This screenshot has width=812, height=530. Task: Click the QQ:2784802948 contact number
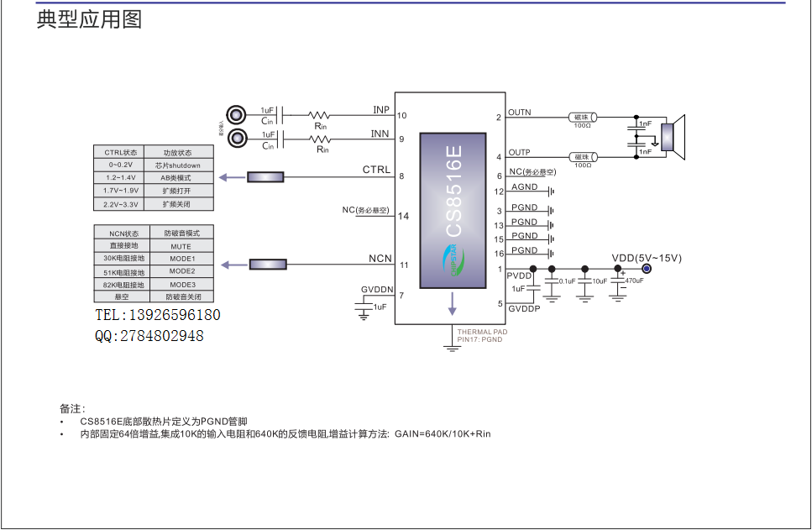(x=149, y=336)
